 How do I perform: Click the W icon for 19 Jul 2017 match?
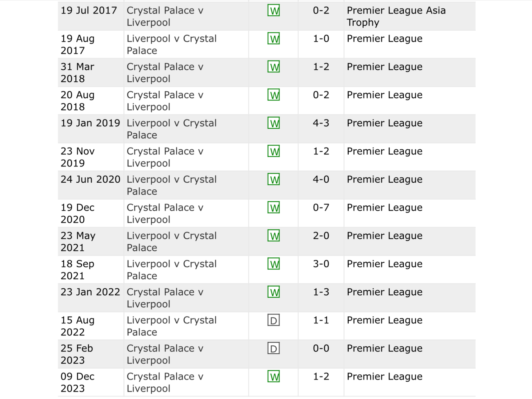tap(274, 11)
